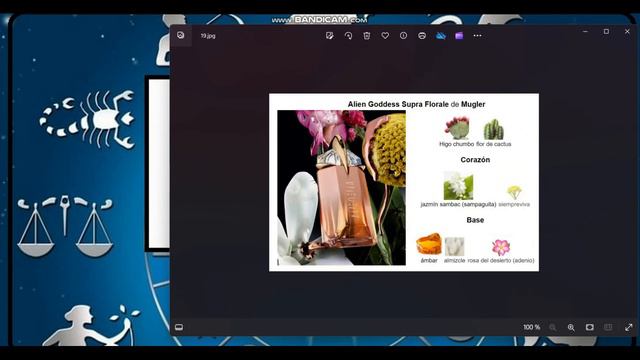
Task: Click the Alien Goddess Supra Florale de Mugler title
Action: click(x=416, y=104)
